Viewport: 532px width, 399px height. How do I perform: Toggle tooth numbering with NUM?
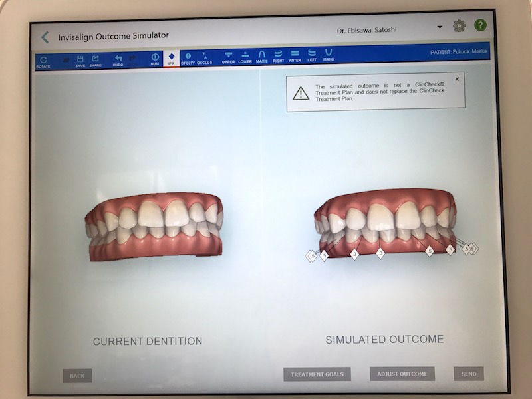[x=155, y=59]
